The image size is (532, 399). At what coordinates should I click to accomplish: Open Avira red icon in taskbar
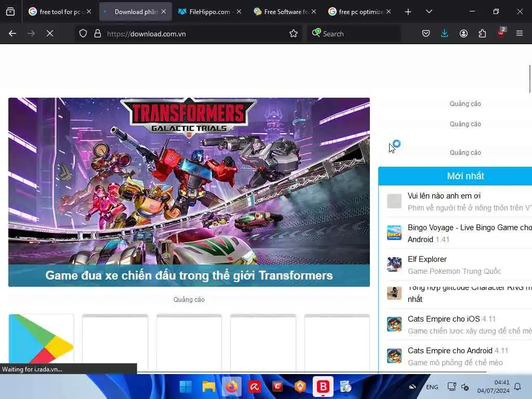(255, 387)
